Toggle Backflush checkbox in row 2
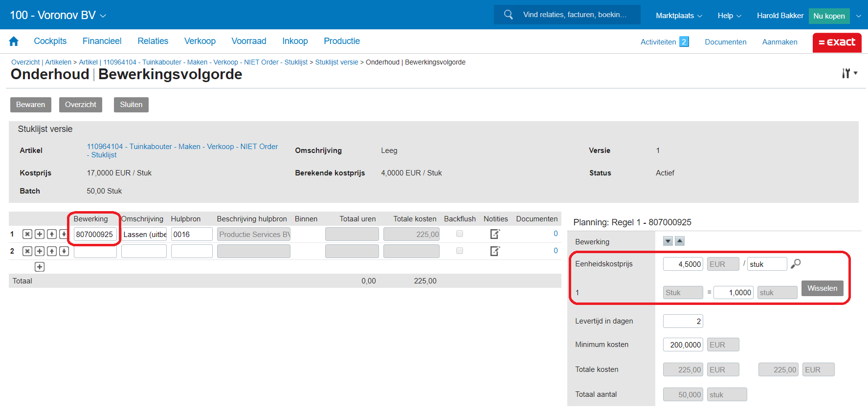Screen dimensions: 868x410 (x=460, y=251)
